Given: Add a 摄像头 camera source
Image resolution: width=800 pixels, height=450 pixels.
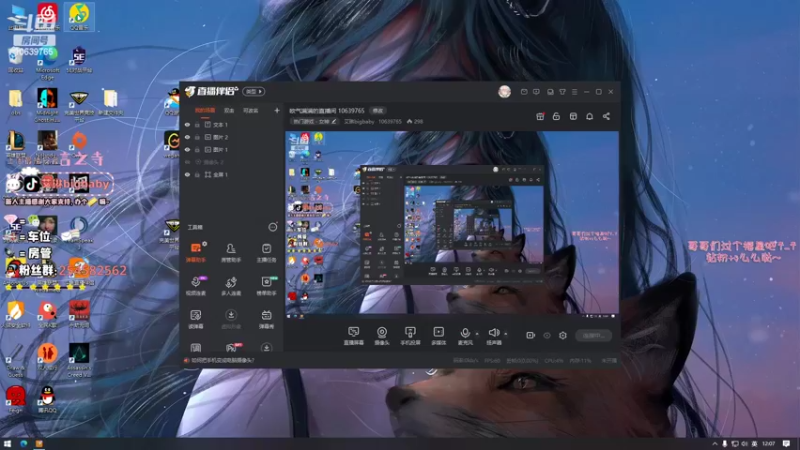Looking at the screenshot, I should (x=382, y=336).
